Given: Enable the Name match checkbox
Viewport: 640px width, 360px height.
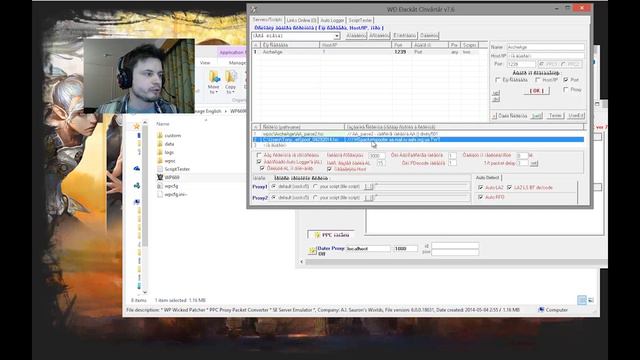Looking at the screenshot, I should click(498, 80).
